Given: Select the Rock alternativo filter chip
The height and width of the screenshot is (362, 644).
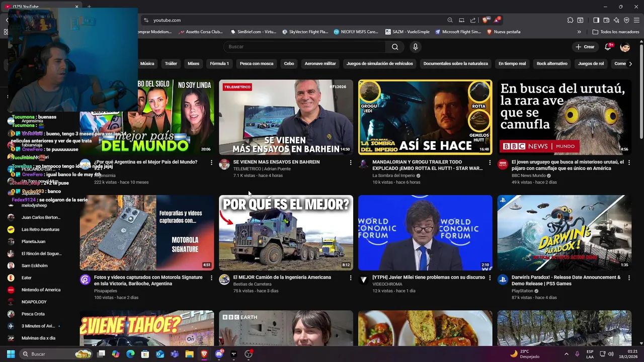Looking at the screenshot, I should 552,63.
